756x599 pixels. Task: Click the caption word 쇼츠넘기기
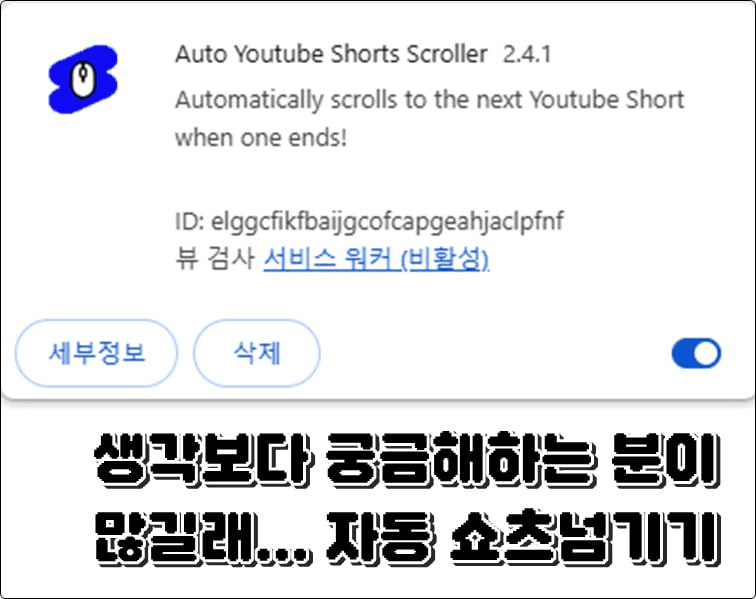pyautogui.click(x=585, y=537)
